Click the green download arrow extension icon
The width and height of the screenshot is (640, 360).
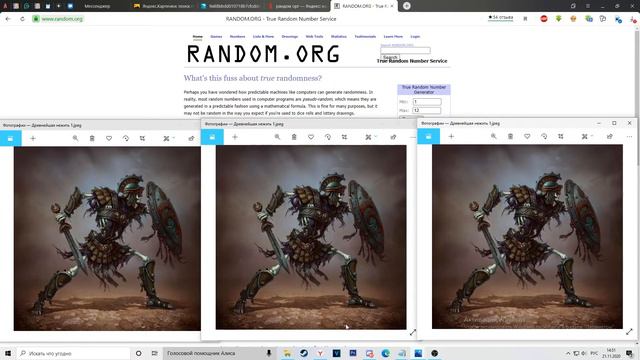(558, 19)
